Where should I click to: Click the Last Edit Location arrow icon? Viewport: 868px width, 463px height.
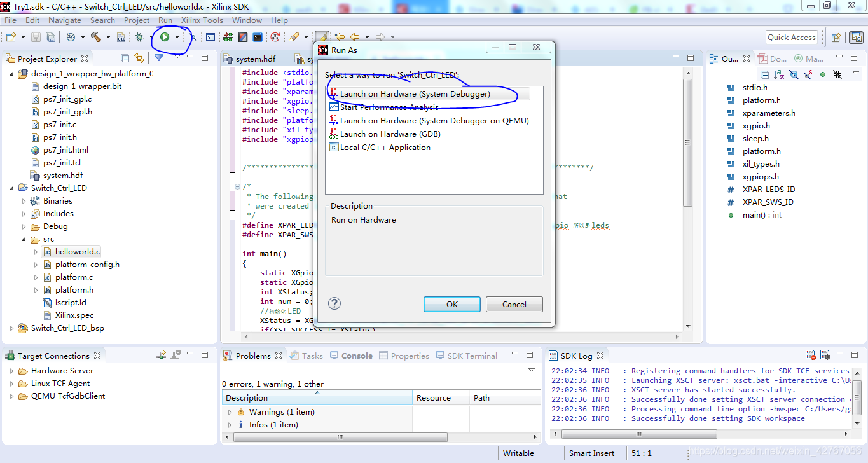[x=340, y=37]
